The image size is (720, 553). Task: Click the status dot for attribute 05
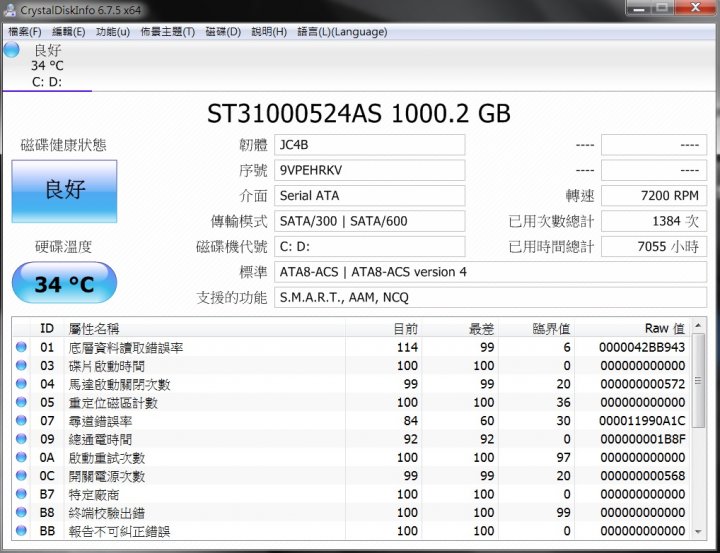[x=21, y=402]
